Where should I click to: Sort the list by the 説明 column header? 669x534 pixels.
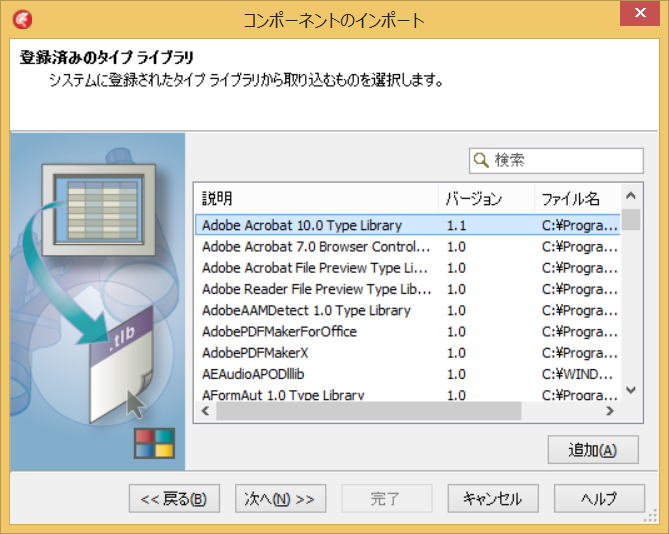click(x=316, y=199)
